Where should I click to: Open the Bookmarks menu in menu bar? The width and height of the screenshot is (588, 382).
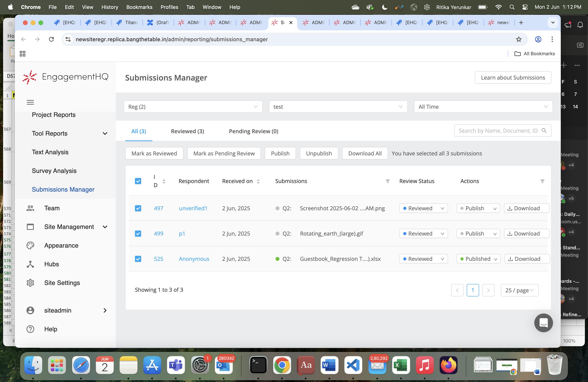(139, 7)
